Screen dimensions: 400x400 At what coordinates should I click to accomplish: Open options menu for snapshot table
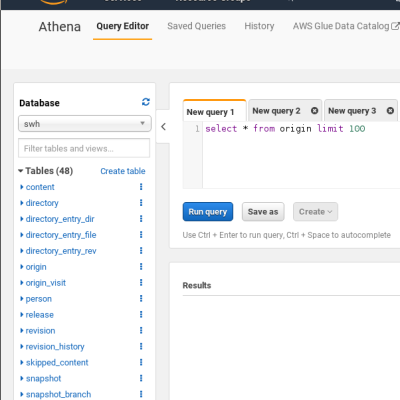point(141,378)
